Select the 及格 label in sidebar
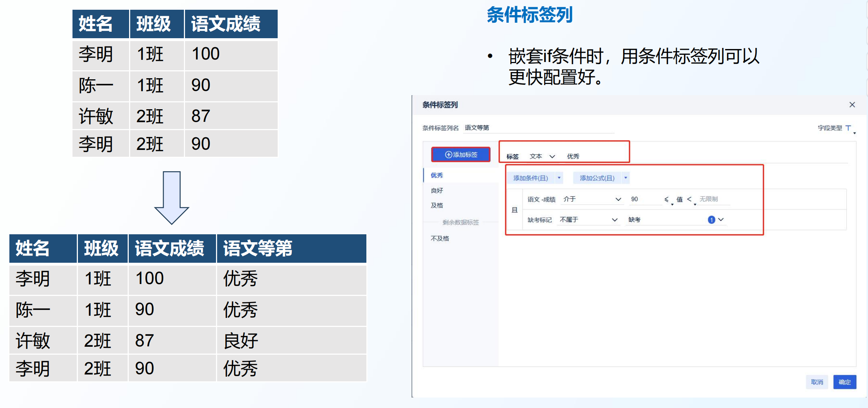Screen dimensions: 868x408 [437, 205]
